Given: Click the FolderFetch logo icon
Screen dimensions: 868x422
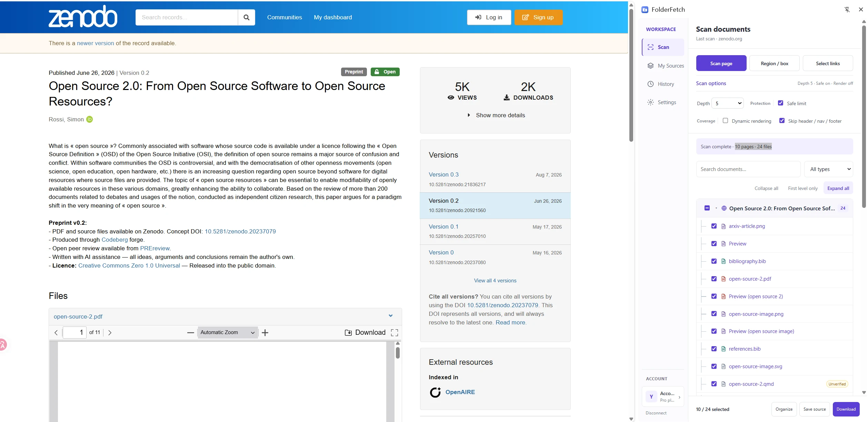Looking at the screenshot, I should (645, 10).
